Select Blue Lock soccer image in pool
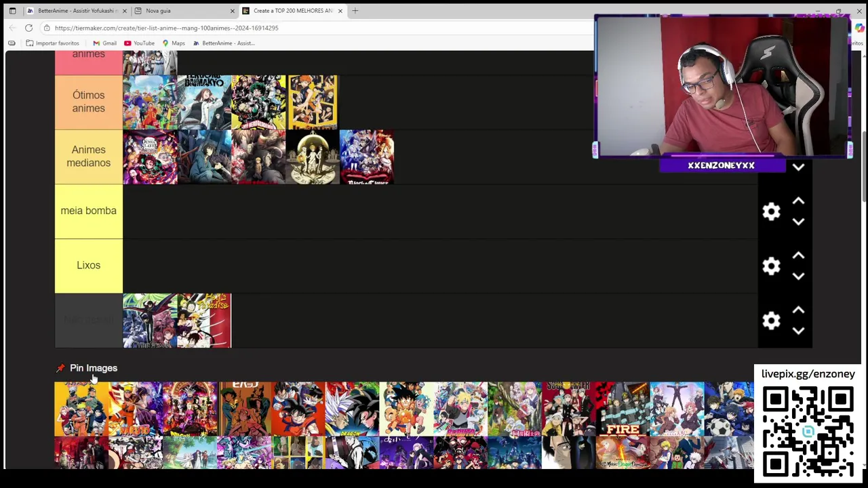This screenshot has height=488, width=868. (x=729, y=409)
